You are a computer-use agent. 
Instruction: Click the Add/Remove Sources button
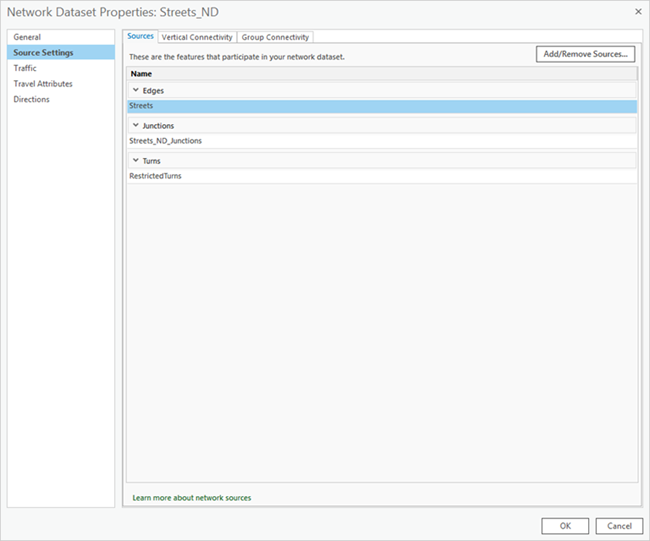tap(585, 54)
